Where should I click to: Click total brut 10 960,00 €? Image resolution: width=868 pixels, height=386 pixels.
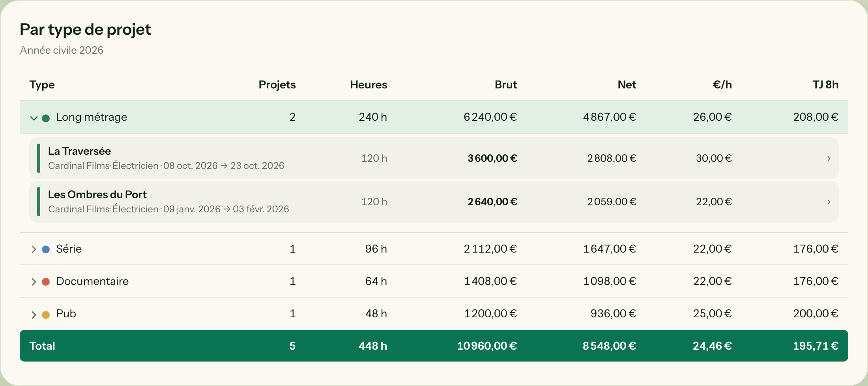tap(487, 346)
